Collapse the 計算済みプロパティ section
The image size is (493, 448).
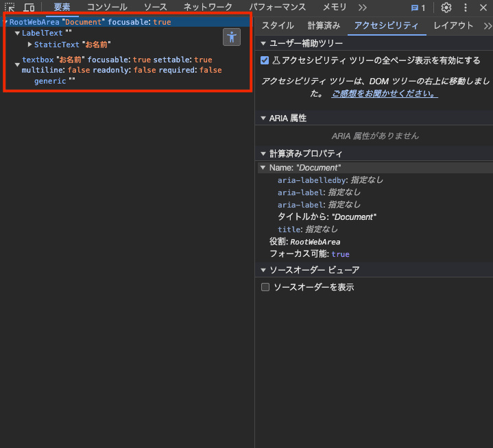(263, 153)
